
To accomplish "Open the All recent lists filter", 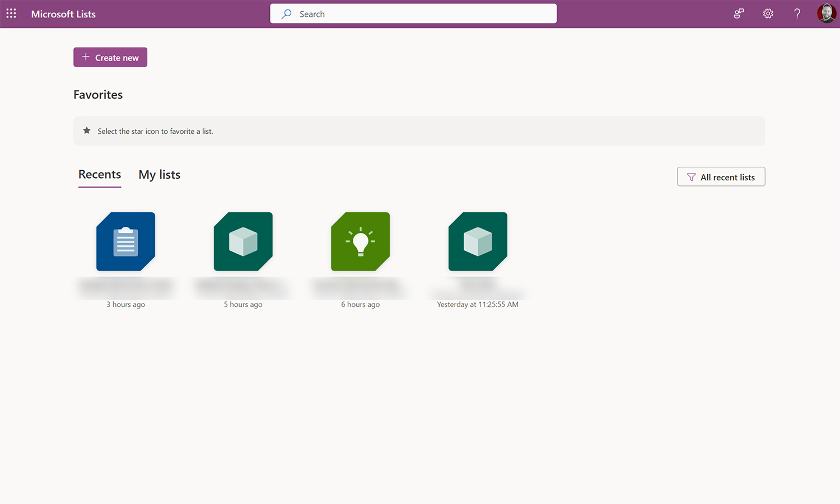I will click(721, 176).
